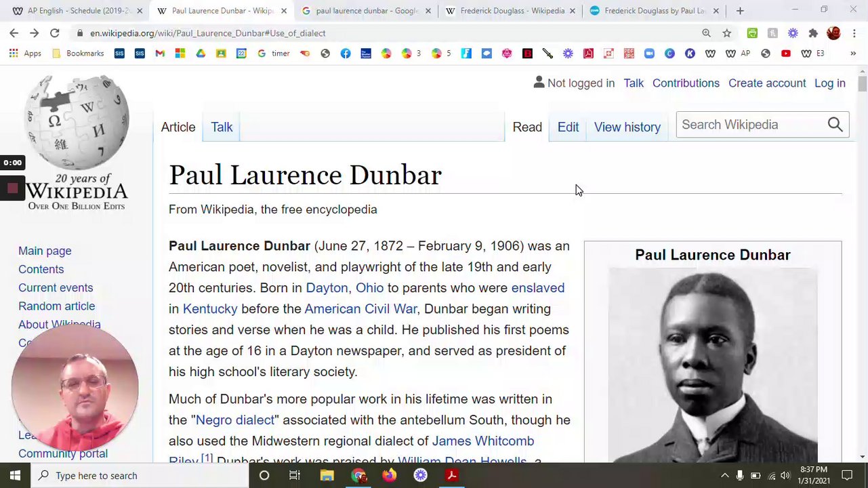Open the YouTube bookmark icon
The height and width of the screenshot is (488, 868).
point(785,54)
